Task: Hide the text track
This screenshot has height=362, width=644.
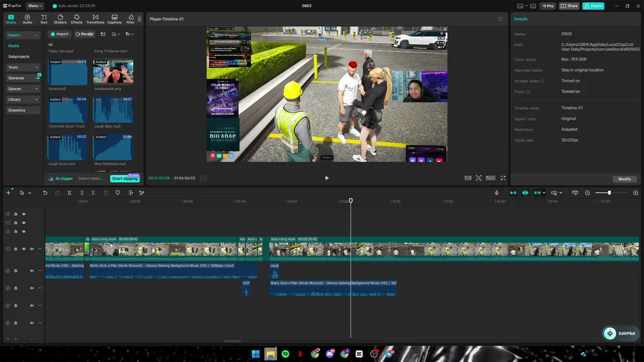Action: [x=24, y=223]
